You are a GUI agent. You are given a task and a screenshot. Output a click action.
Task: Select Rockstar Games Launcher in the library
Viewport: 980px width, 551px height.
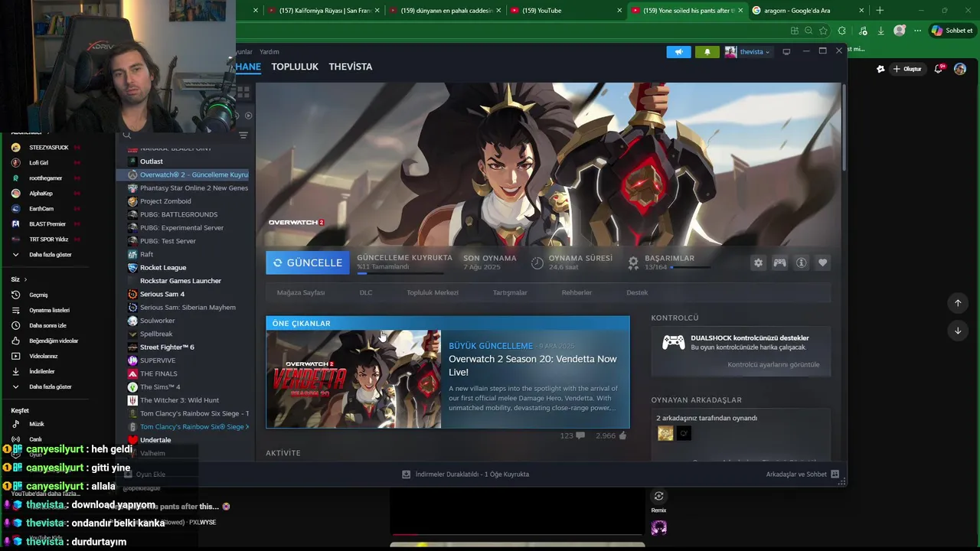(x=184, y=281)
